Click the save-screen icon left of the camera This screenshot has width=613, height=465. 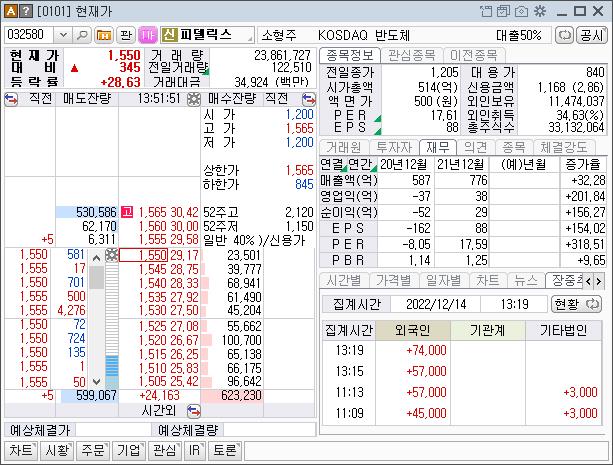click(504, 11)
